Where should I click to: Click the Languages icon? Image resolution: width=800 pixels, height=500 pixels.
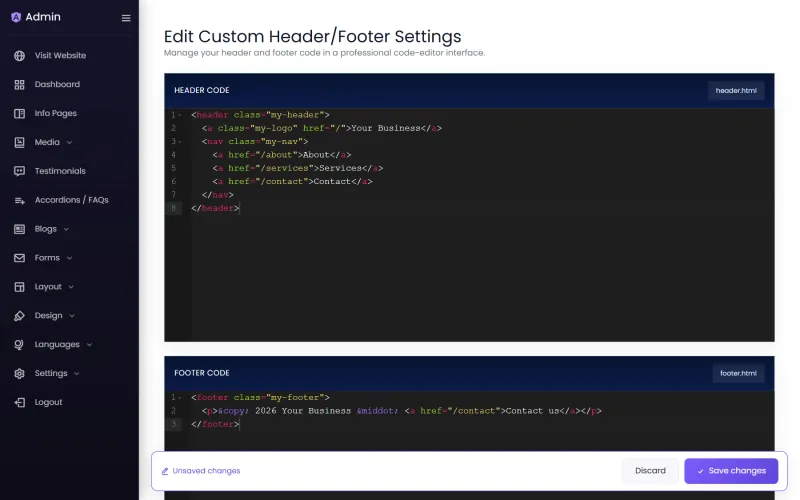(x=19, y=345)
